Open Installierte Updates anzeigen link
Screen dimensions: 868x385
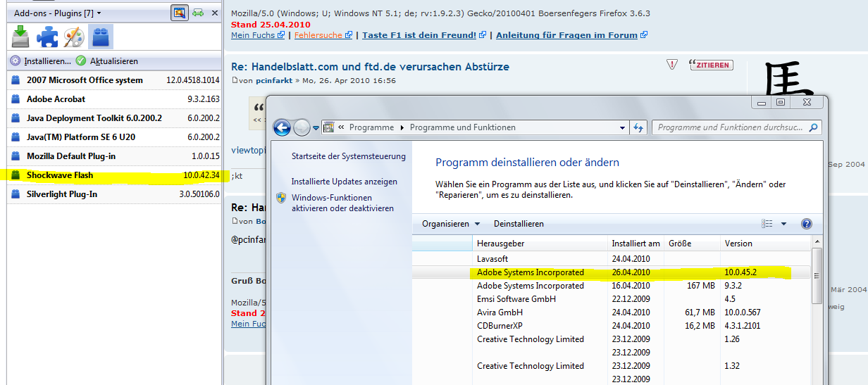pyautogui.click(x=345, y=182)
